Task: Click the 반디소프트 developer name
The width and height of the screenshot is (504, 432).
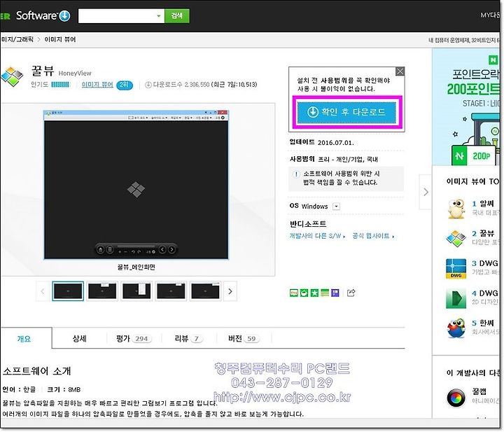Action: [308, 224]
